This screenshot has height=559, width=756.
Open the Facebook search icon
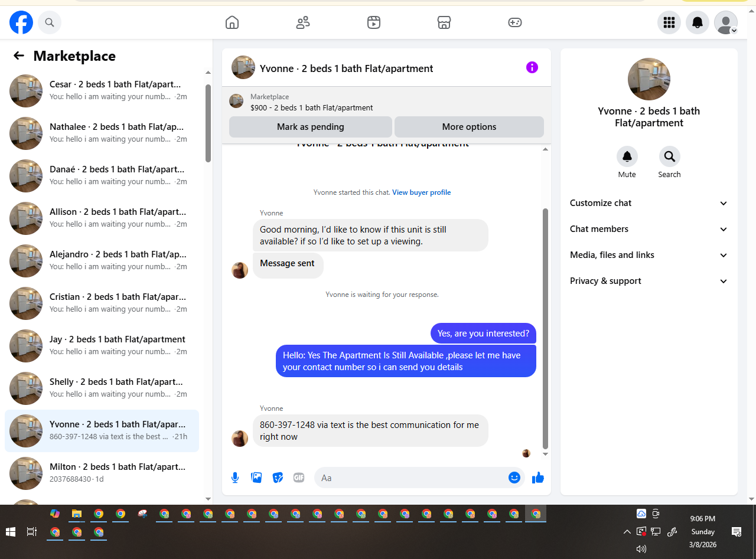50,22
